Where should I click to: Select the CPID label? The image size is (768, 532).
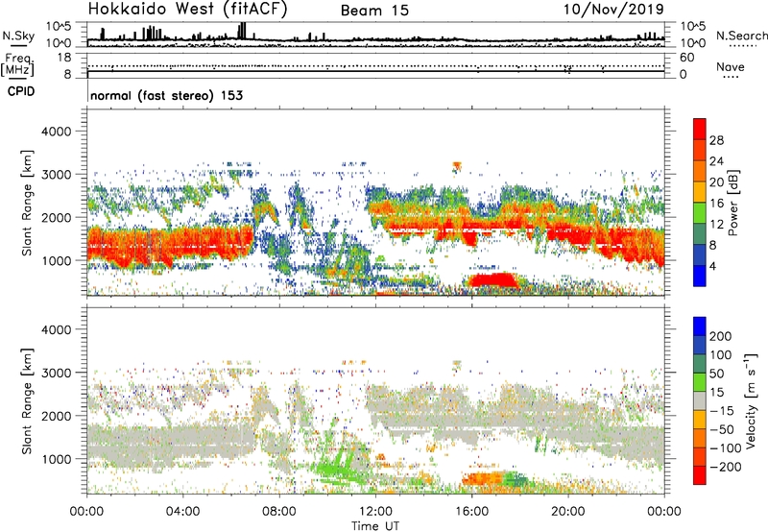click(21, 91)
